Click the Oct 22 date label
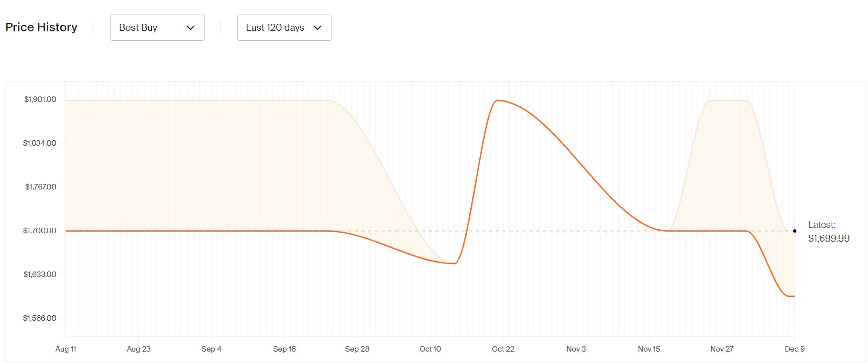The image size is (868, 363). coord(503,349)
